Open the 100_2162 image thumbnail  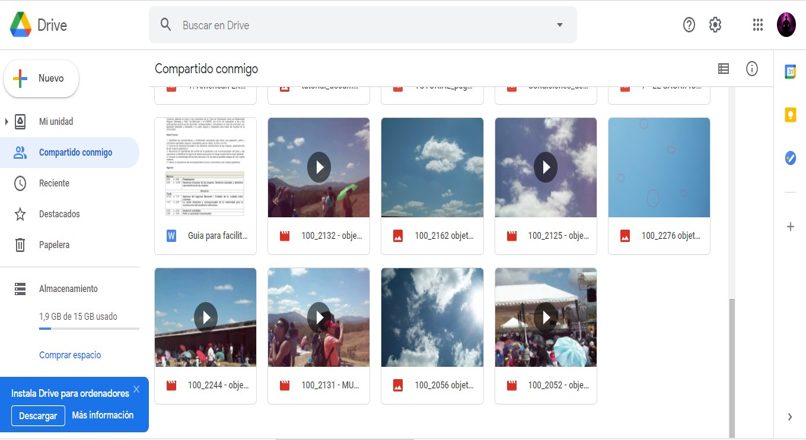tap(432, 168)
